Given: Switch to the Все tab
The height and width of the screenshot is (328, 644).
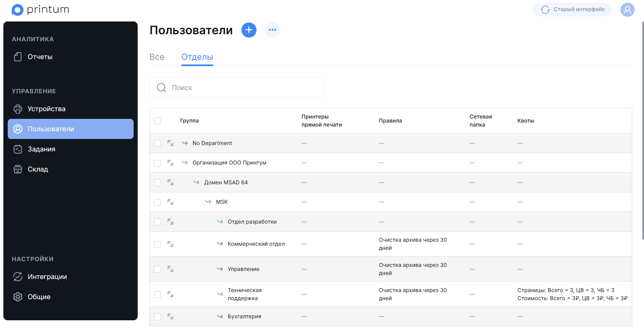Looking at the screenshot, I should pyautogui.click(x=157, y=57).
